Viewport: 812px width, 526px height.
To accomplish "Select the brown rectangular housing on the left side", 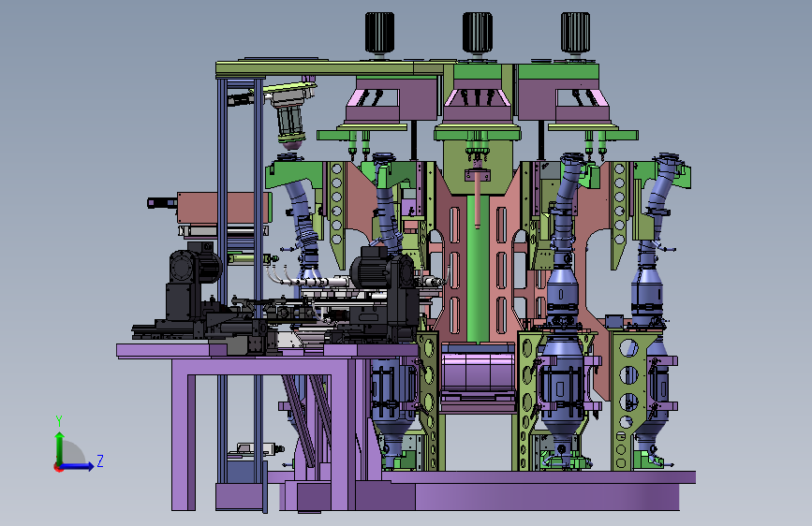I will click(x=224, y=208).
